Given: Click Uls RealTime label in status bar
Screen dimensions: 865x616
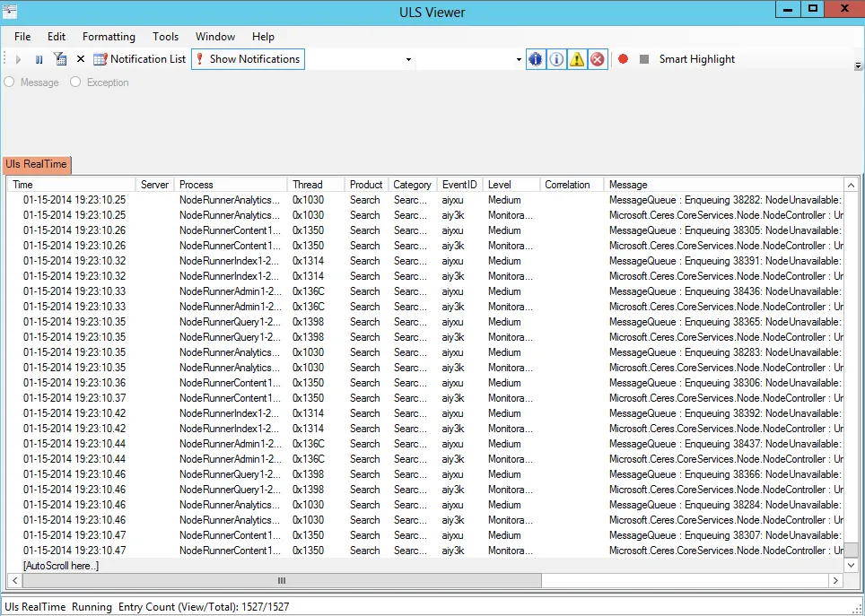Looking at the screenshot, I should [x=35, y=607].
